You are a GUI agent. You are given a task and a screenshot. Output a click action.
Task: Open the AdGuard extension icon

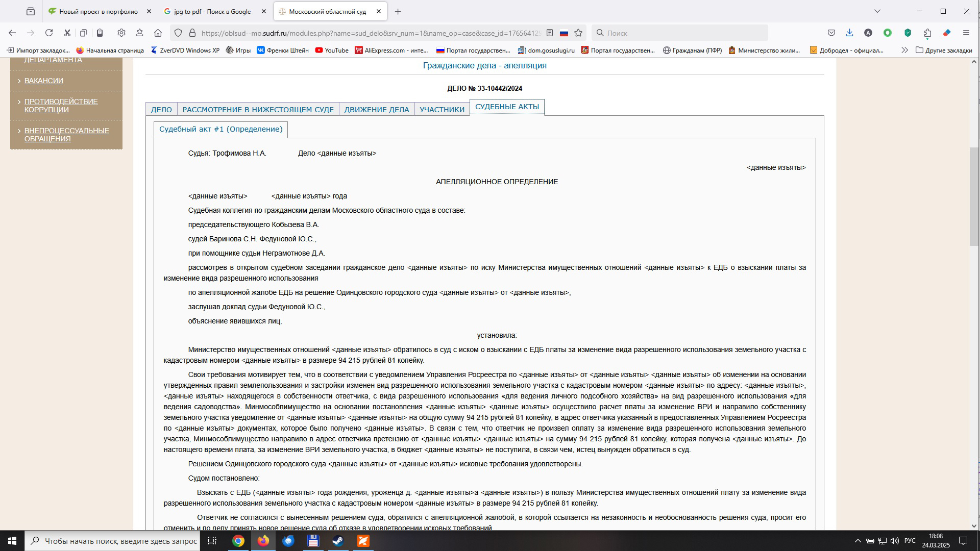click(908, 33)
